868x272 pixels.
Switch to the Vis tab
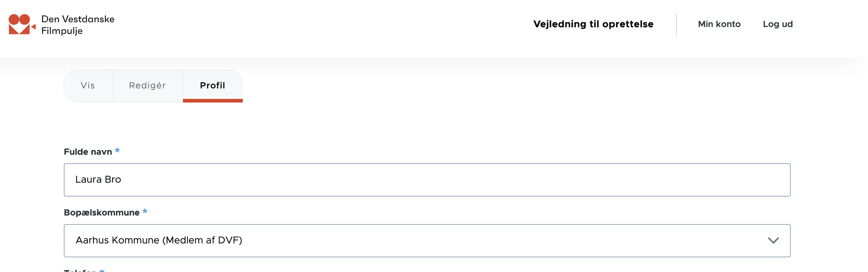pyautogui.click(x=87, y=86)
